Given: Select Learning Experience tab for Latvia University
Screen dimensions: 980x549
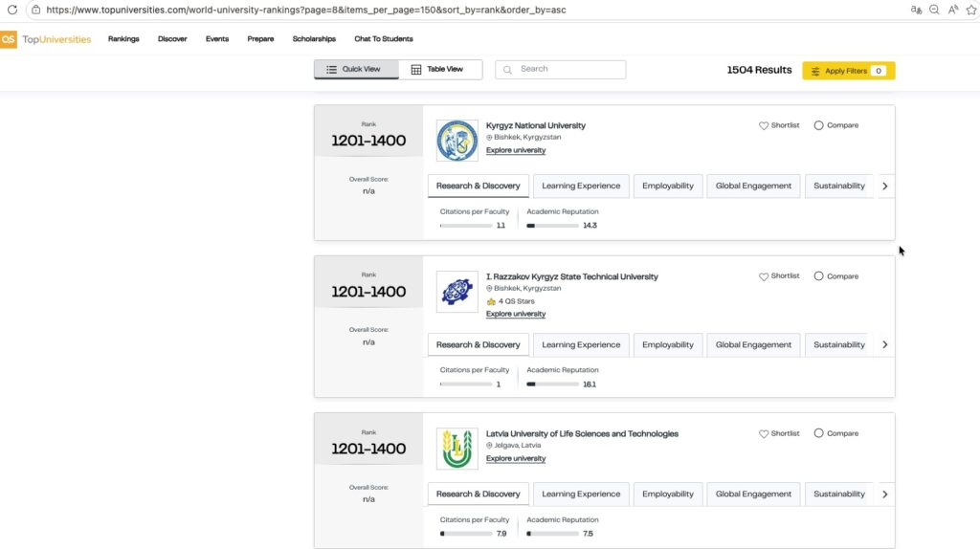Looking at the screenshot, I should click(581, 494).
